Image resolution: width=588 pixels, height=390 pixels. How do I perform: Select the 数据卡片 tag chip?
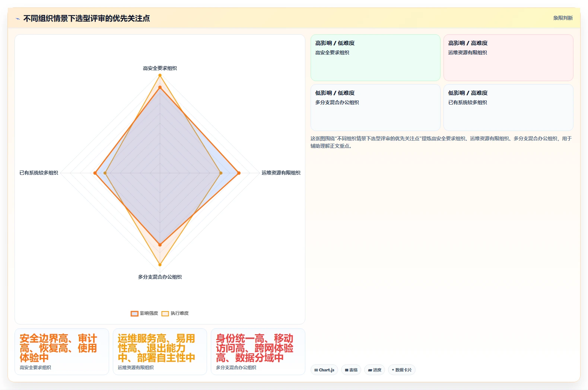[x=402, y=370]
